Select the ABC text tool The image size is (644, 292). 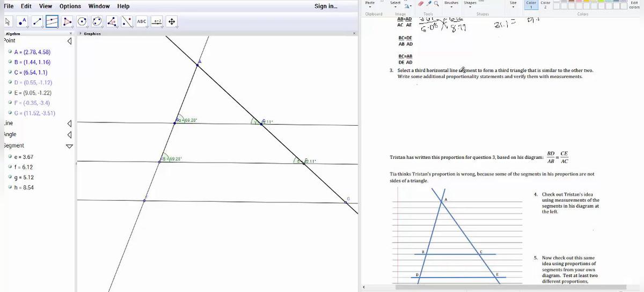(x=142, y=21)
